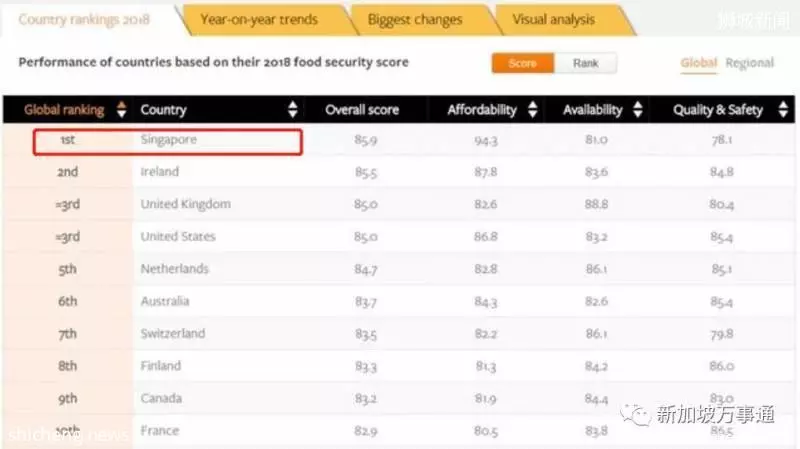
Task: Open the Visual analysis tab
Action: (x=554, y=20)
